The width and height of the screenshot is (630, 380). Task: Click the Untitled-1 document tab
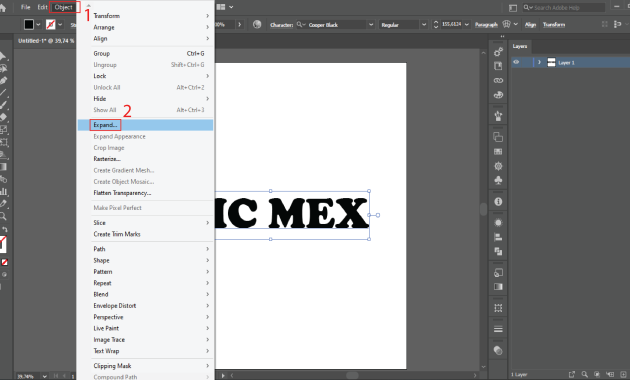tap(45, 41)
